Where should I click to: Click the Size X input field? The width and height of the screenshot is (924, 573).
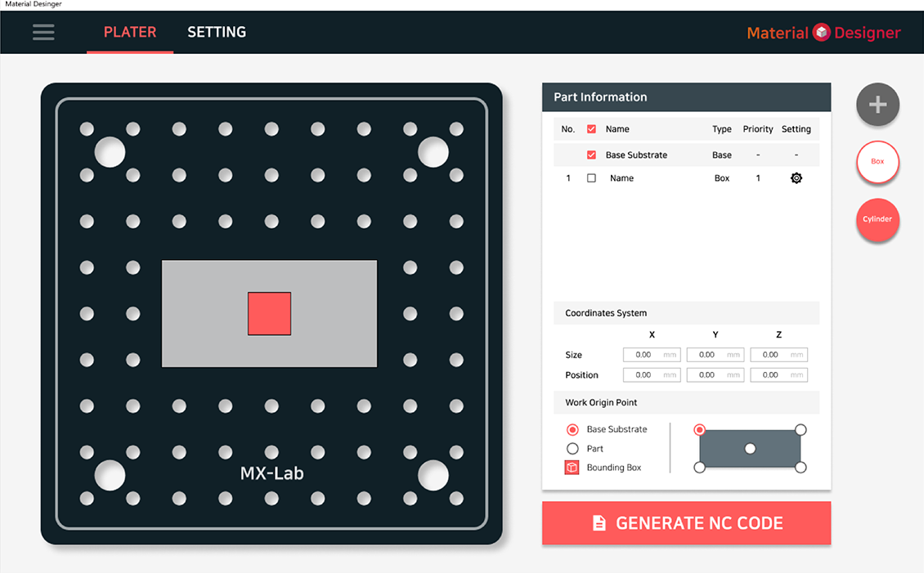pos(651,354)
